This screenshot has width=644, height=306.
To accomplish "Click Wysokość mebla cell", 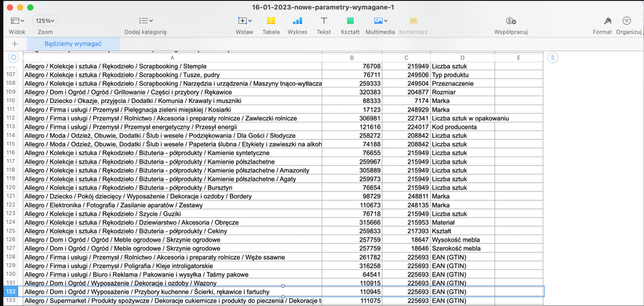I will point(462,240).
